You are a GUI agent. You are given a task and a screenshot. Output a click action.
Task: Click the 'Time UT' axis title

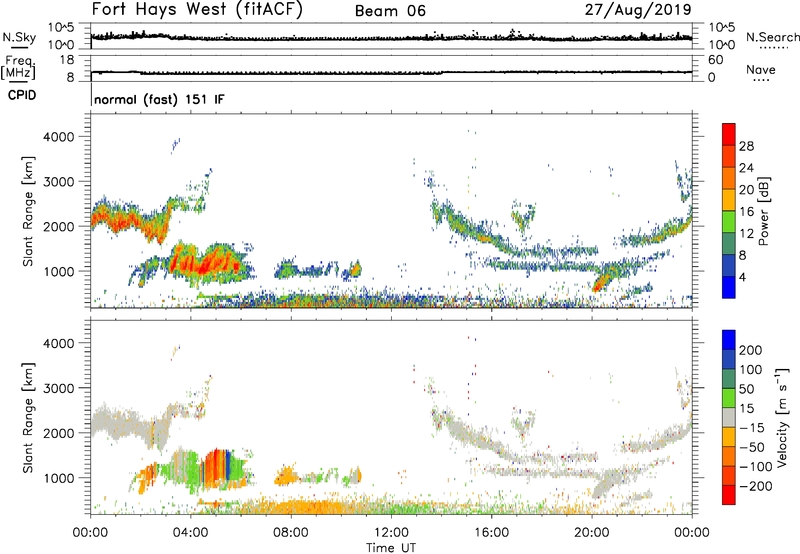click(x=391, y=547)
